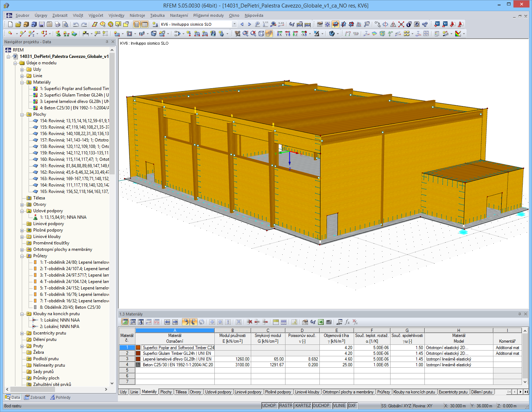This screenshot has width=532, height=412.
Task: Select the zoom magnifier icon in the toolbar
Action: point(111,24)
